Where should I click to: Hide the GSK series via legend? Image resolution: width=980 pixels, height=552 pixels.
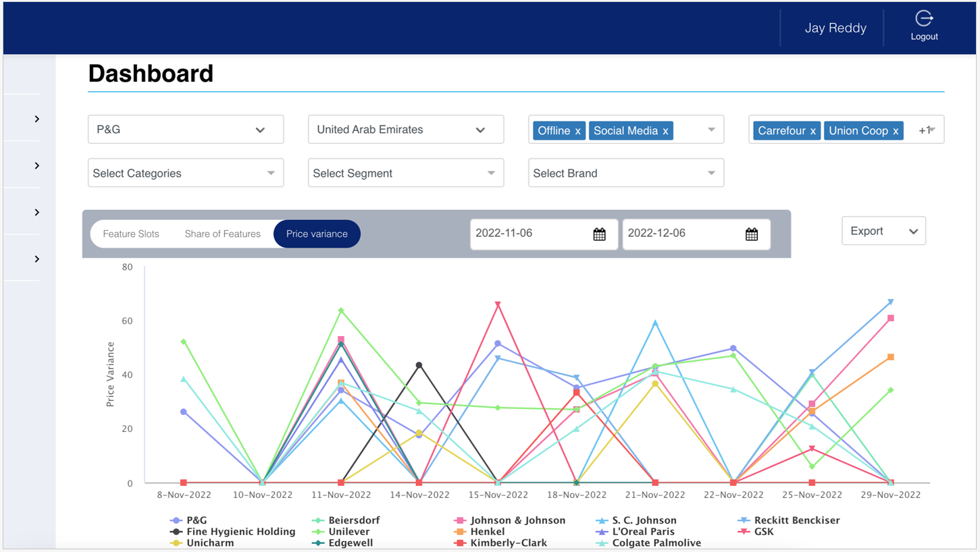[x=763, y=532]
